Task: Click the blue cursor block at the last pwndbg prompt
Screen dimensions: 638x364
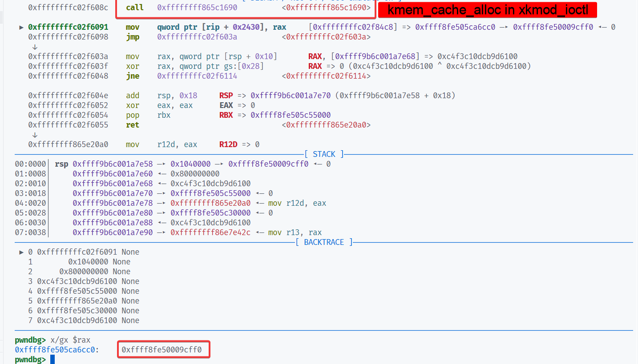Action: (x=52, y=359)
